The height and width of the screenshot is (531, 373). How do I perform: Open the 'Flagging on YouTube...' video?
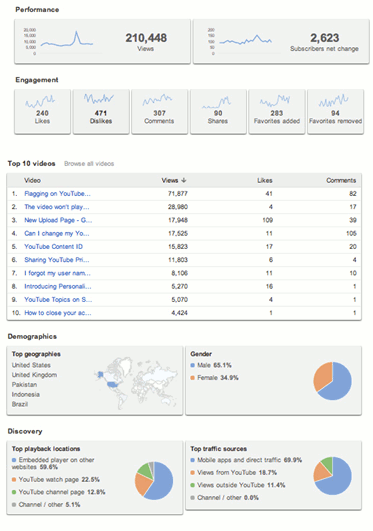point(57,194)
